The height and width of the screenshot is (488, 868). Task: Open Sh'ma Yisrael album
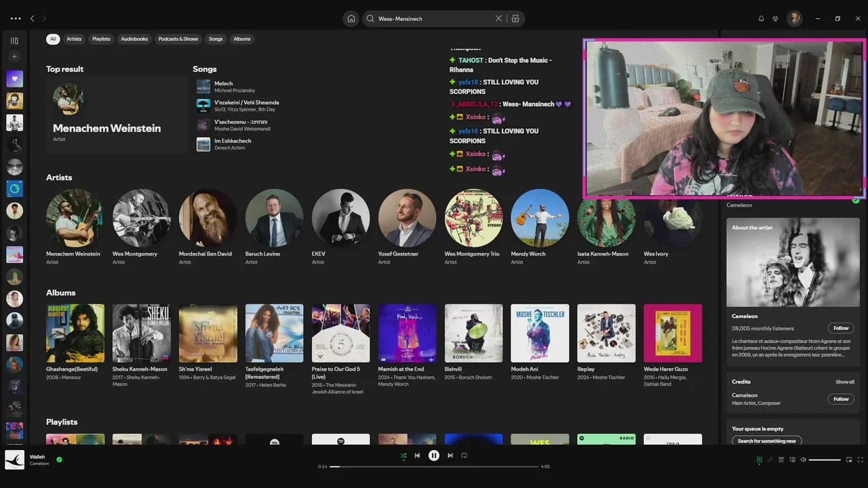coord(208,342)
